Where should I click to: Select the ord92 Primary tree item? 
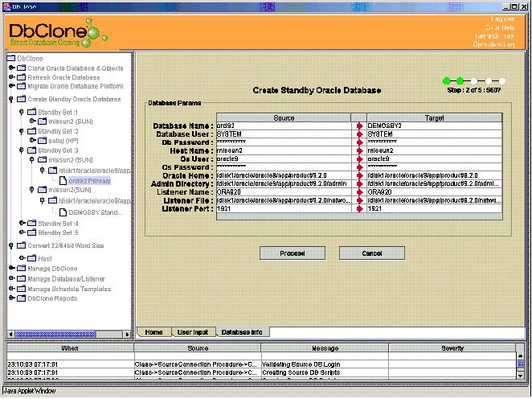coord(89,181)
